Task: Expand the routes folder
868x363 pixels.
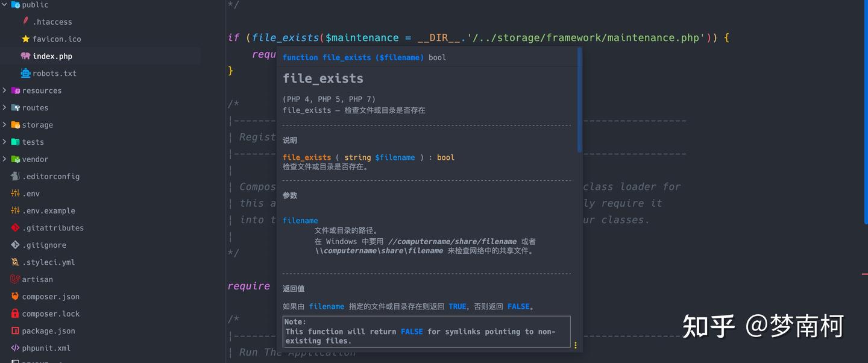Action: pos(5,107)
